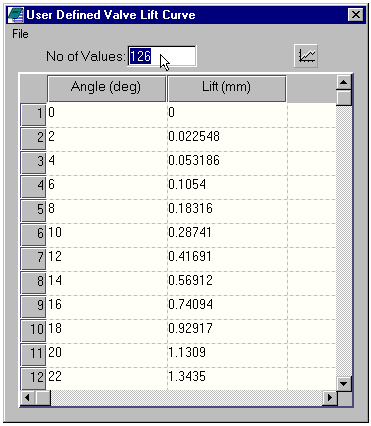
Task: Click the lift cell 0.41691
Action: (227, 258)
